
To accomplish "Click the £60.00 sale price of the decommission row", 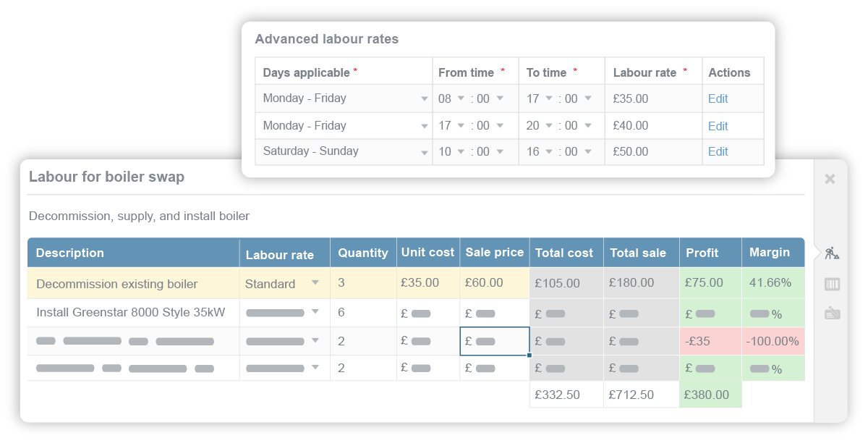I will pos(494,284).
